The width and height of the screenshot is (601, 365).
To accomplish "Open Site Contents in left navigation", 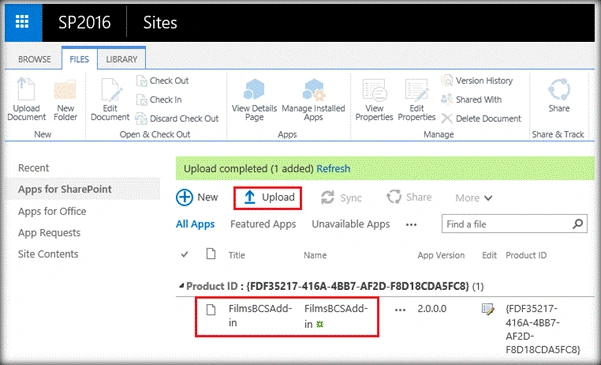I will pyautogui.click(x=48, y=254).
